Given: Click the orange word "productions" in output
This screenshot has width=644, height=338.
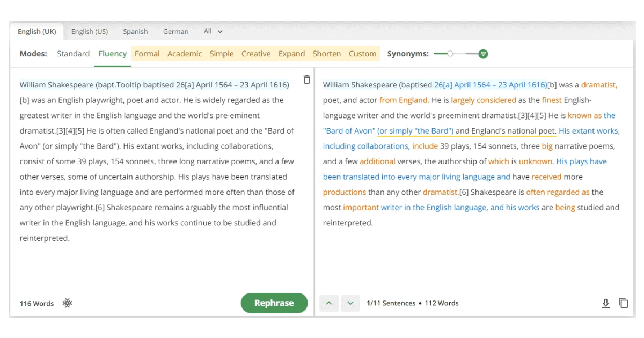Looking at the screenshot, I should pos(345,192).
